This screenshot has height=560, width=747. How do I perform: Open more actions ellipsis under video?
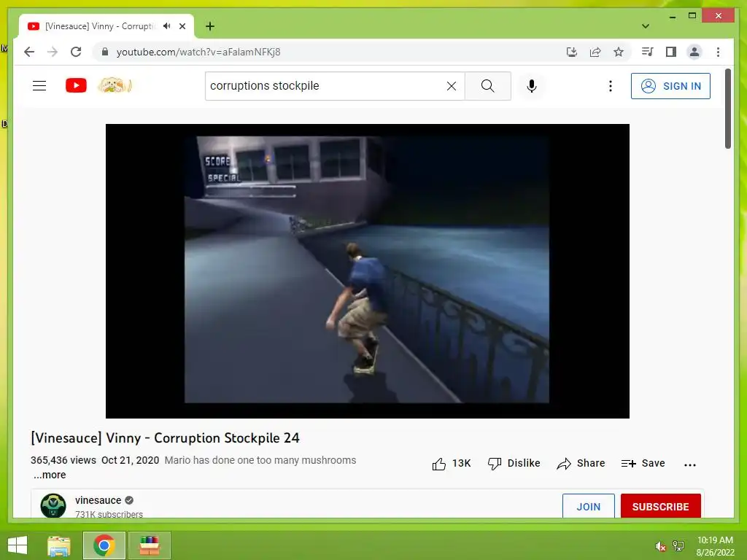coord(690,464)
